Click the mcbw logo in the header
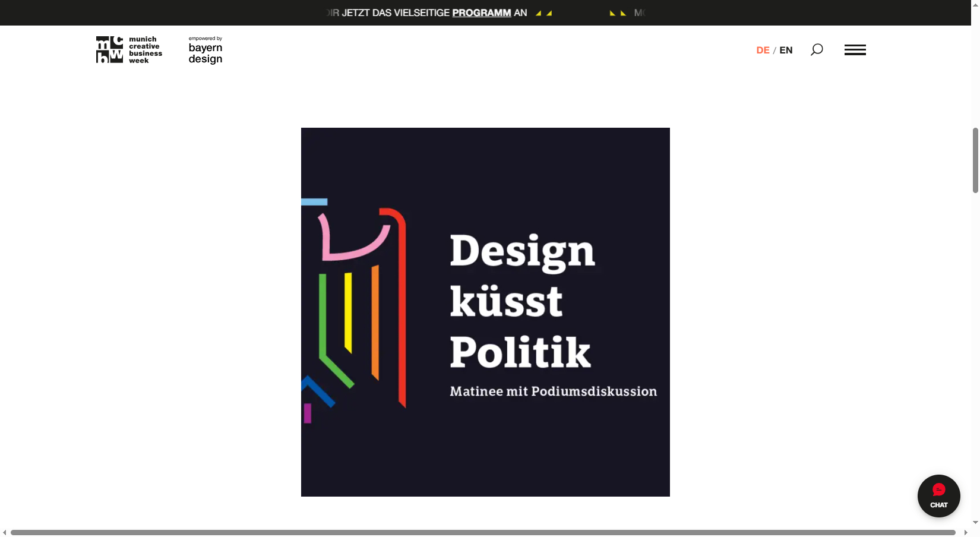This screenshot has height=537, width=980. (x=110, y=50)
